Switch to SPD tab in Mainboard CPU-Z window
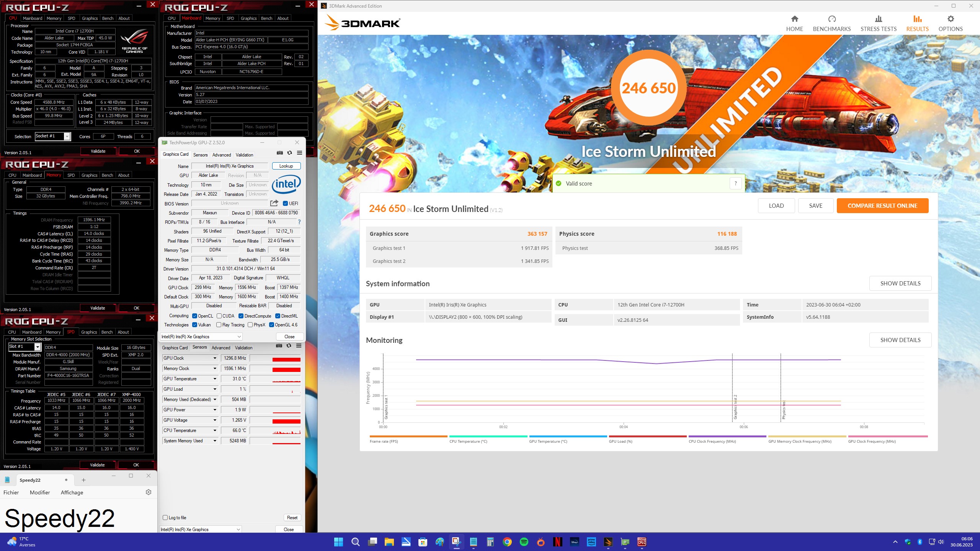Image resolution: width=980 pixels, height=551 pixels. click(x=230, y=18)
